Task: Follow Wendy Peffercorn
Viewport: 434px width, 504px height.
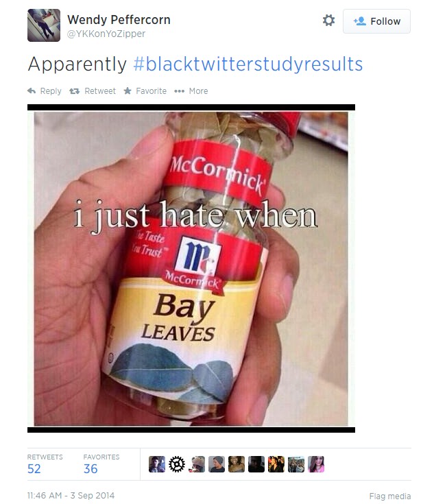Action: [376, 21]
